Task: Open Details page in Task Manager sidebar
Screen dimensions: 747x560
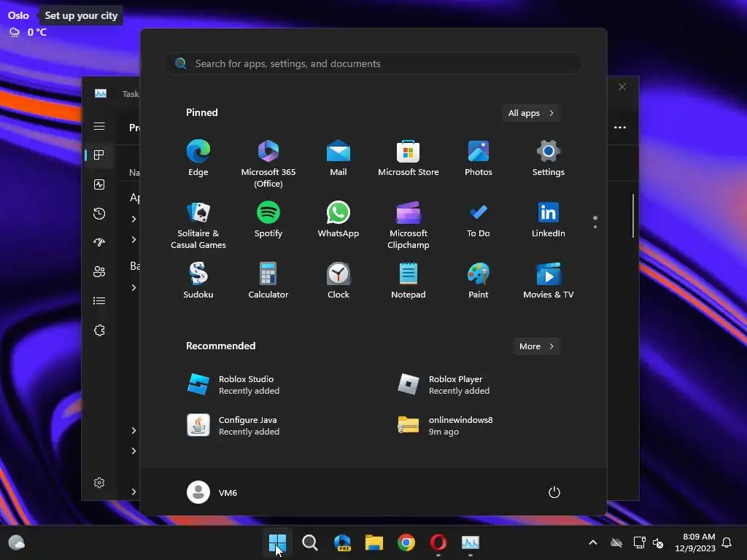Action: (x=99, y=301)
